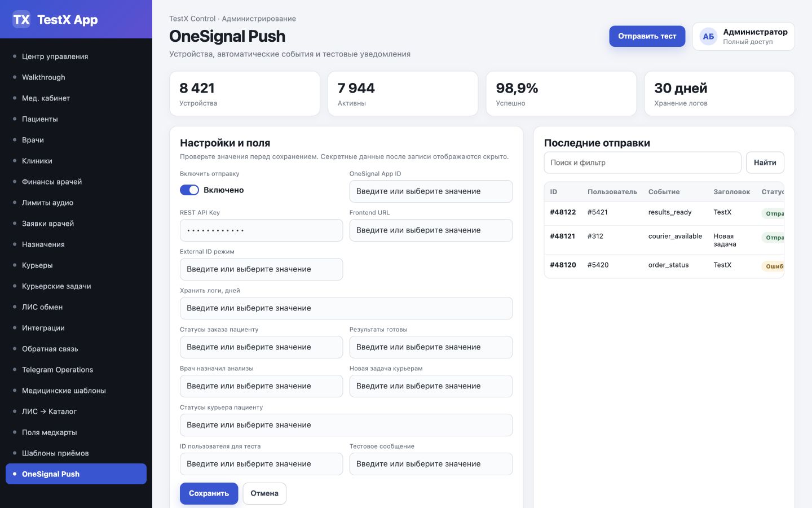812x508 pixels.
Task: Click the 8 421 Устройства card
Action: (x=245, y=94)
